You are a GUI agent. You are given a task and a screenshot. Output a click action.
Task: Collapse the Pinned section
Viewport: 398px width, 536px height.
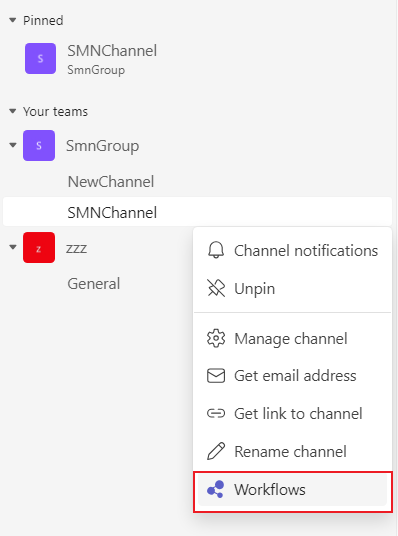(x=13, y=20)
